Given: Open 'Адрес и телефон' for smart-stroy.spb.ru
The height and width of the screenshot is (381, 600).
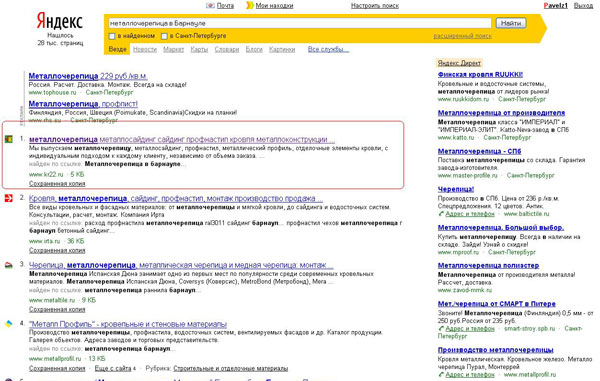Looking at the screenshot, I should pos(470,329).
